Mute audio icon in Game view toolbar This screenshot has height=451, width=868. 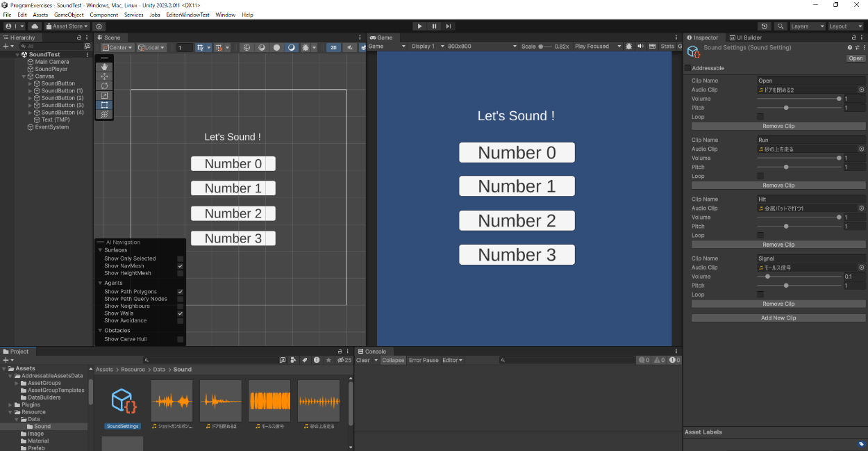click(x=640, y=47)
